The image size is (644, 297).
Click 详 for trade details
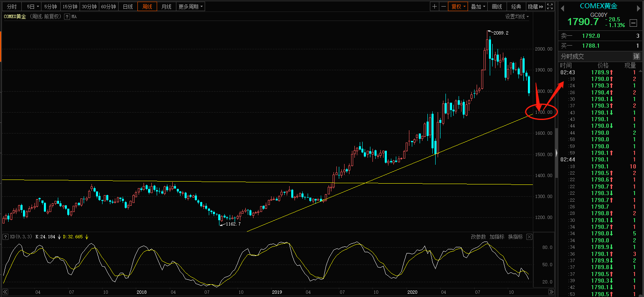point(636,56)
